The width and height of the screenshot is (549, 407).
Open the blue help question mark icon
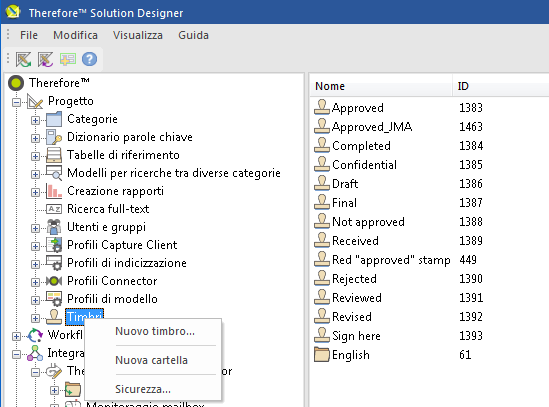pyautogui.click(x=89, y=59)
